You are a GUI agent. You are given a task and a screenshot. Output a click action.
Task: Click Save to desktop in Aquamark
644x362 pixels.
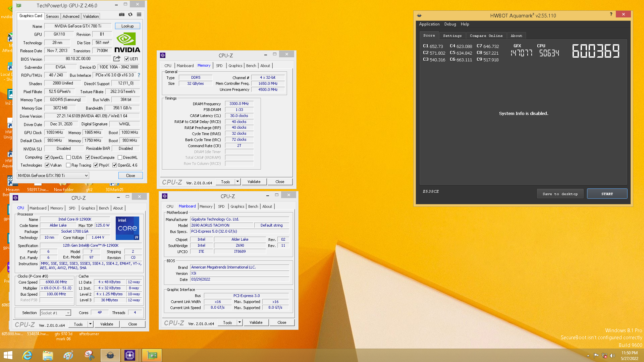click(560, 194)
